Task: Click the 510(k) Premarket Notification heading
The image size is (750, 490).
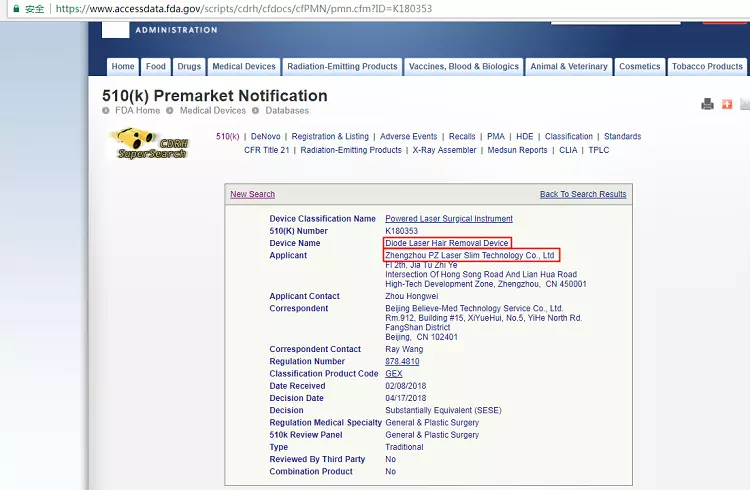Action: coord(214,96)
